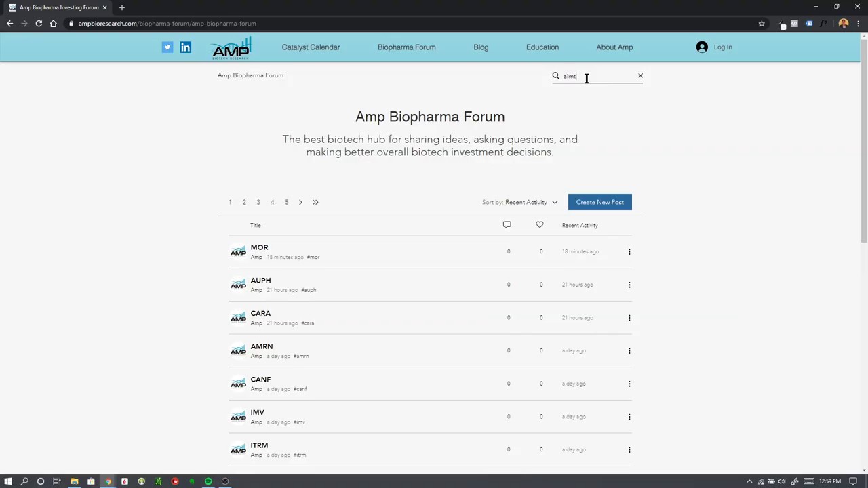
Task: Click Amp Biopharma Forum breadcrumb
Action: 250,75
